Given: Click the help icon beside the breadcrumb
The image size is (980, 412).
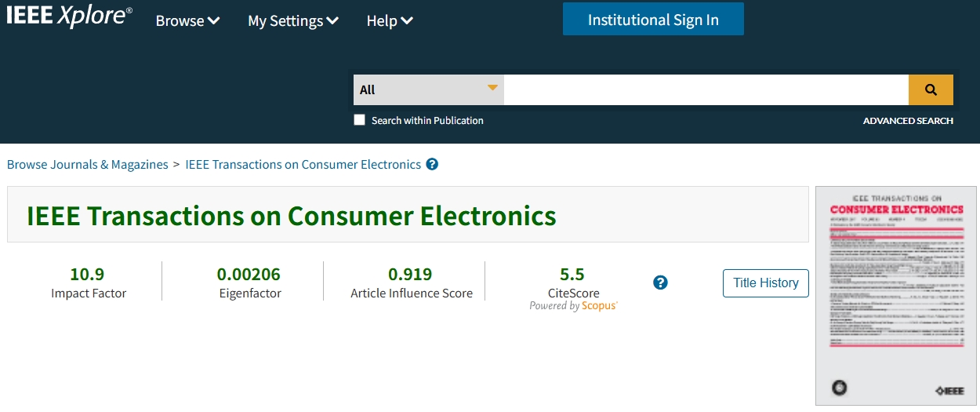Looking at the screenshot, I should [x=432, y=165].
